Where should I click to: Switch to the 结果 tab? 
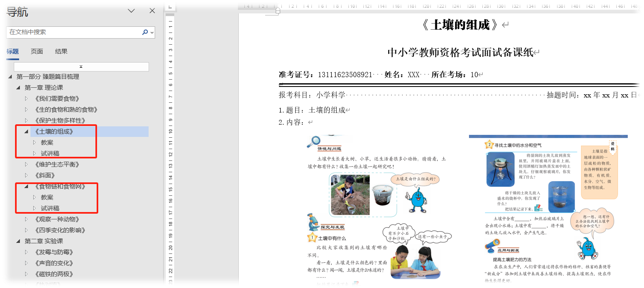pos(61,51)
